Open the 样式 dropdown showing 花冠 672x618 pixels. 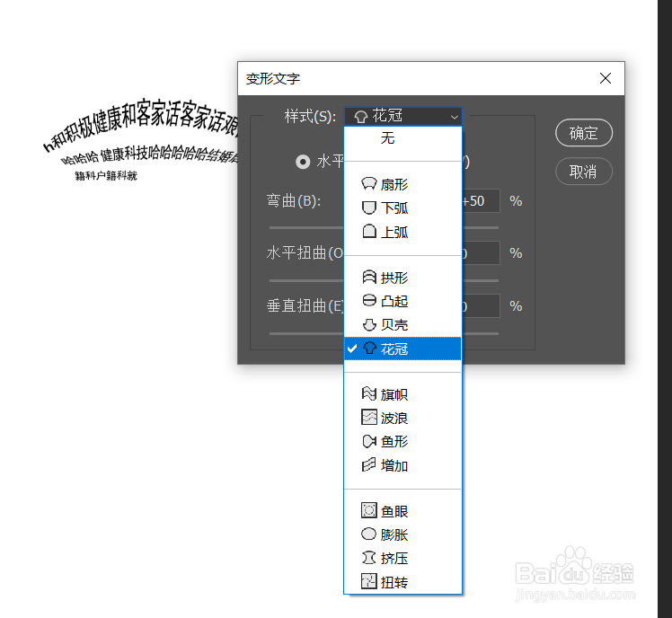point(402,116)
